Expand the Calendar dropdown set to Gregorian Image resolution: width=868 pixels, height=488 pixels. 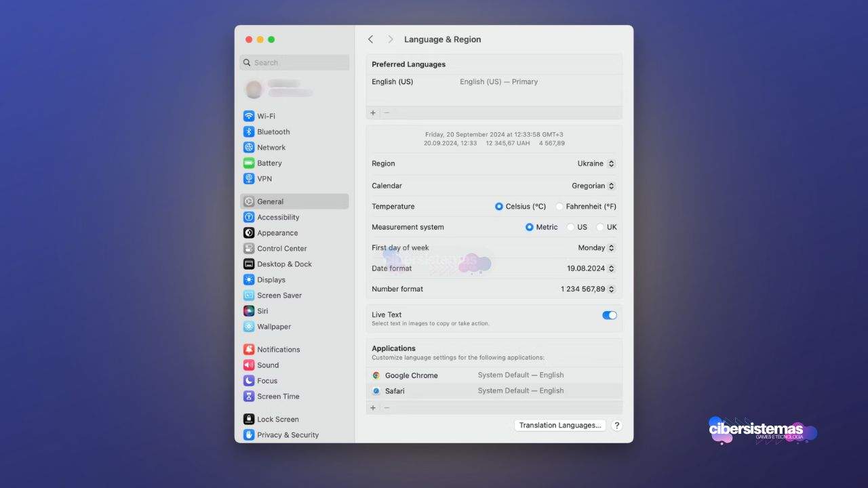click(593, 186)
